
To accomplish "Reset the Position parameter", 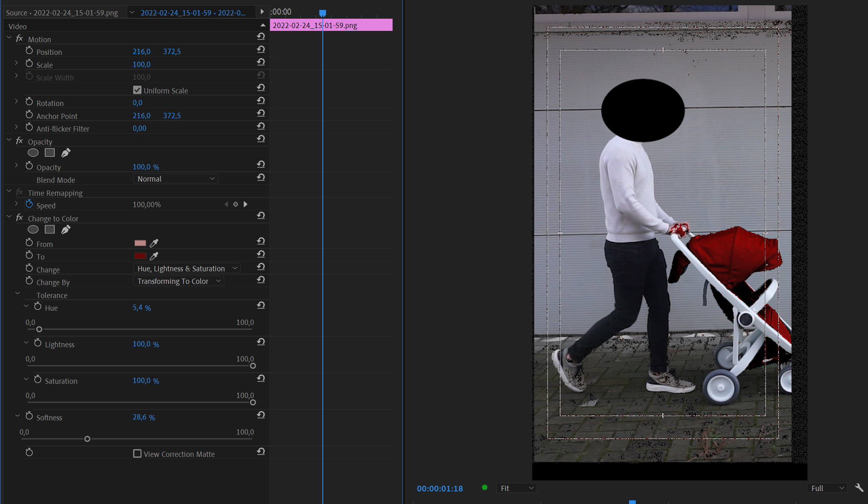I will 261,50.
